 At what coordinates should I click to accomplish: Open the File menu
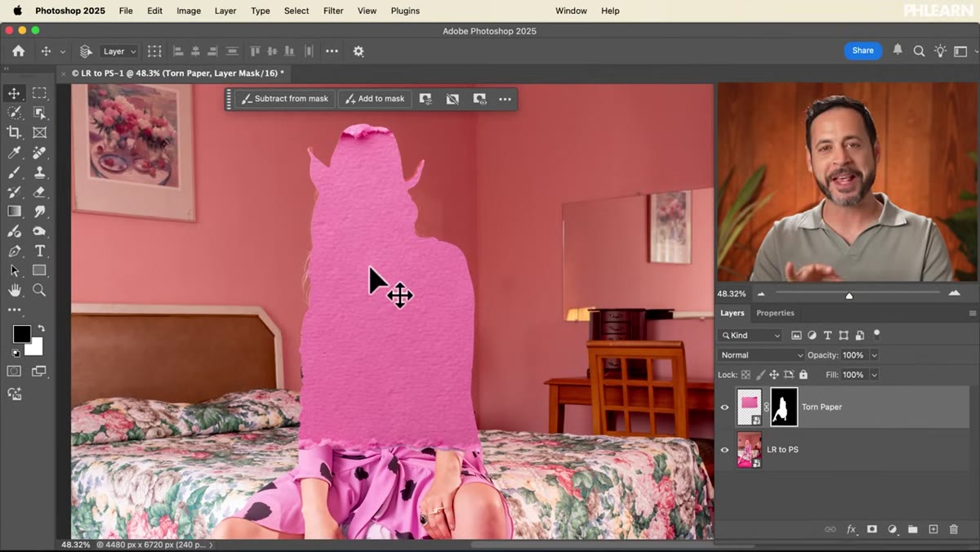(126, 11)
